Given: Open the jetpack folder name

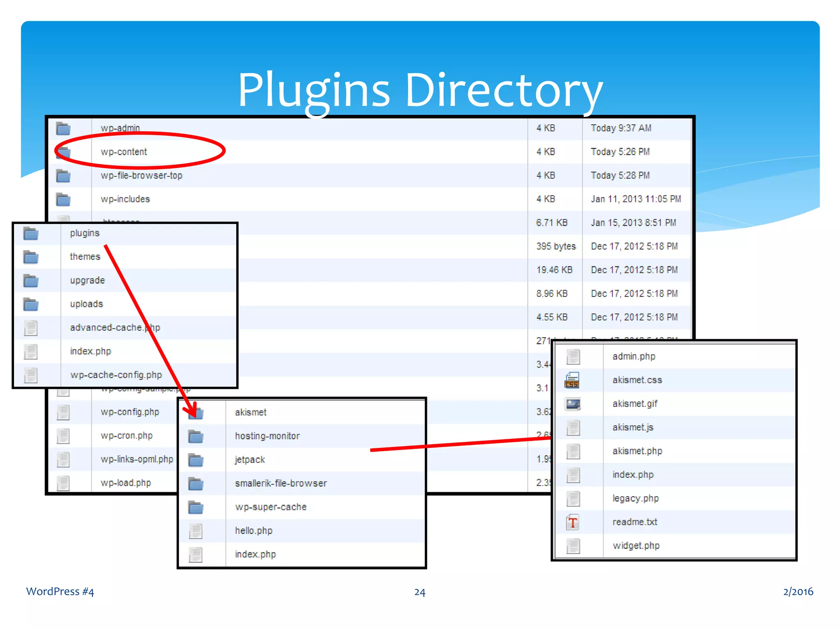Looking at the screenshot, I should pos(250,460).
